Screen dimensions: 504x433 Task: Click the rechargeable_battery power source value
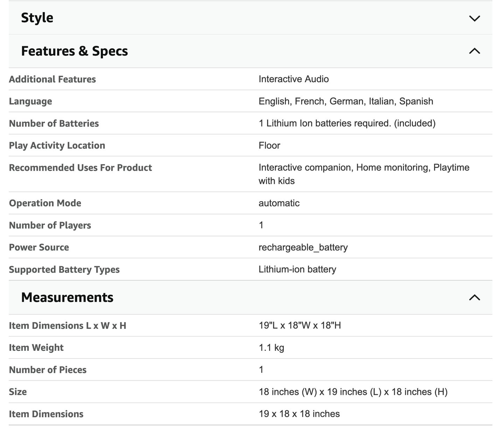click(303, 247)
